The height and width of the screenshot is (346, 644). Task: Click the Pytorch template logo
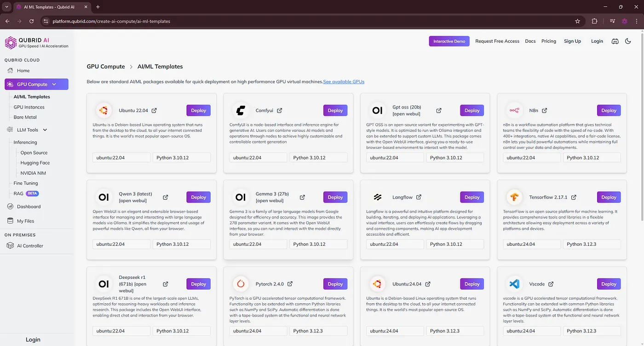pos(240,284)
